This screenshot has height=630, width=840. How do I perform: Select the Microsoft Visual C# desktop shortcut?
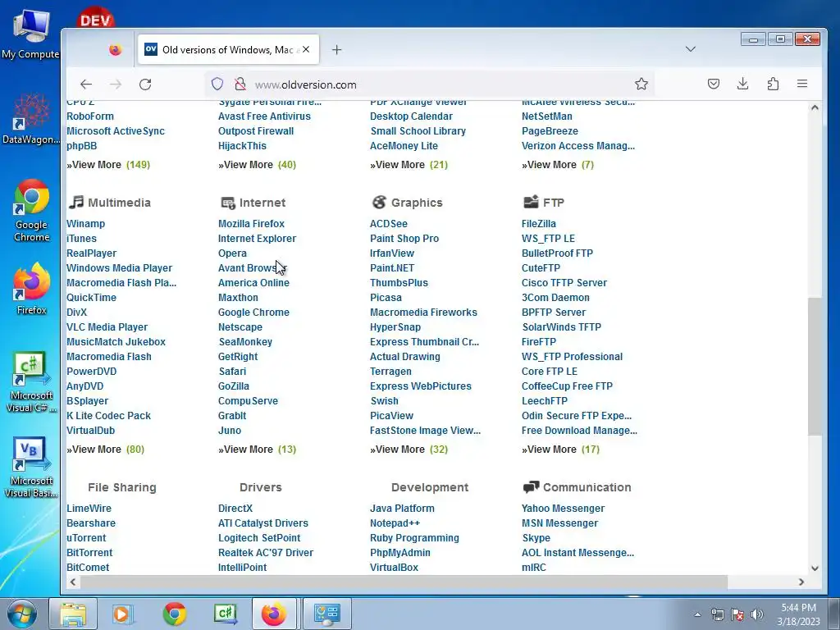pyautogui.click(x=31, y=382)
